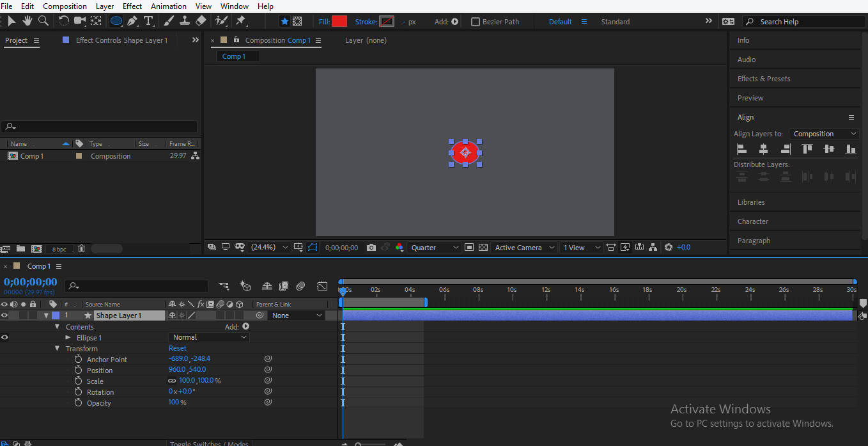Enable the Bezier Path checkbox
This screenshot has width=868, height=446.
pos(476,22)
